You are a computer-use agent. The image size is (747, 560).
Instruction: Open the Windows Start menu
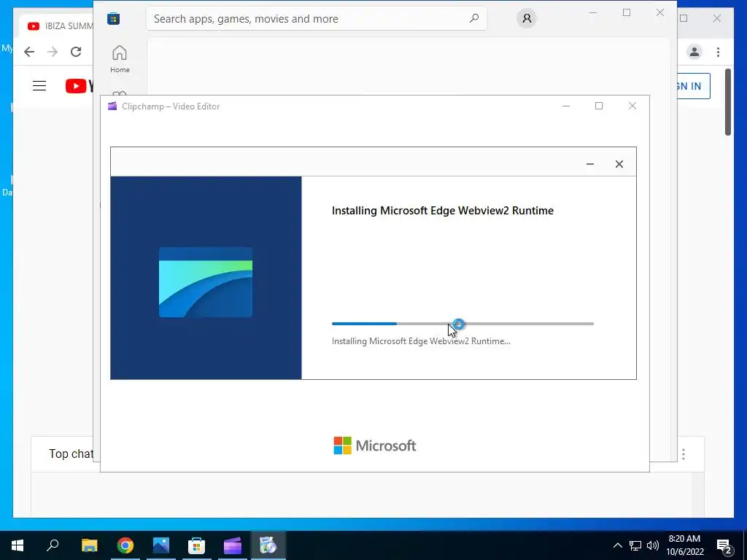[18, 545]
